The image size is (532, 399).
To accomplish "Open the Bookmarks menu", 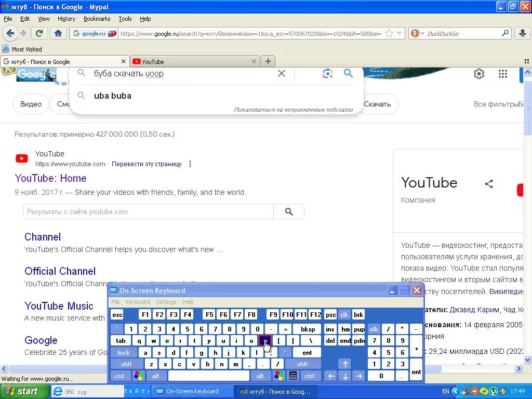I will (97, 19).
